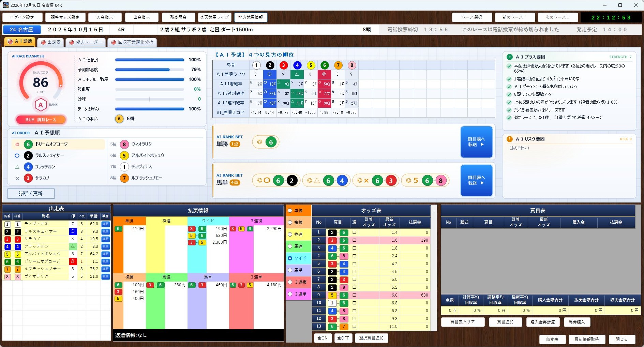This screenshot has width=644, height=347.
Task: Click the 妙味 gauge bar
Action: coord(150,99)
